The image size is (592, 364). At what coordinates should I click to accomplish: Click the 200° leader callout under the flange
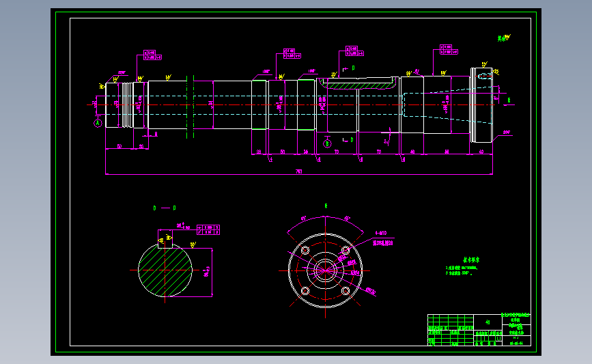[506, 132]
